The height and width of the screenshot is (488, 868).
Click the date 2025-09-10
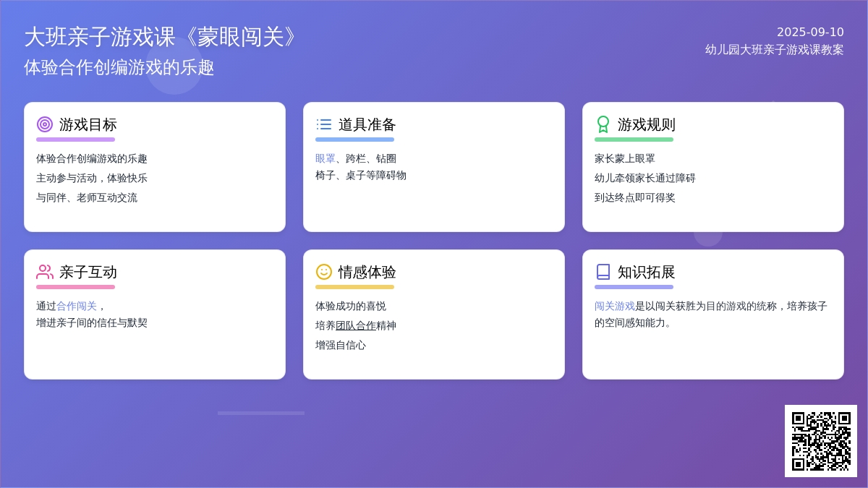point(810,32)
